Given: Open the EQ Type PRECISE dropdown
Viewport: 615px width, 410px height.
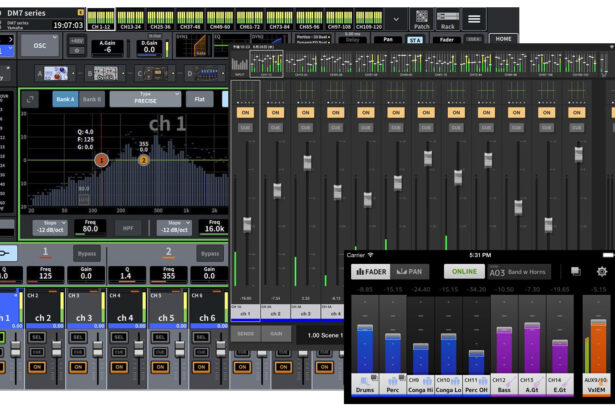Looking at the screenshot, I should pos(145,99).
